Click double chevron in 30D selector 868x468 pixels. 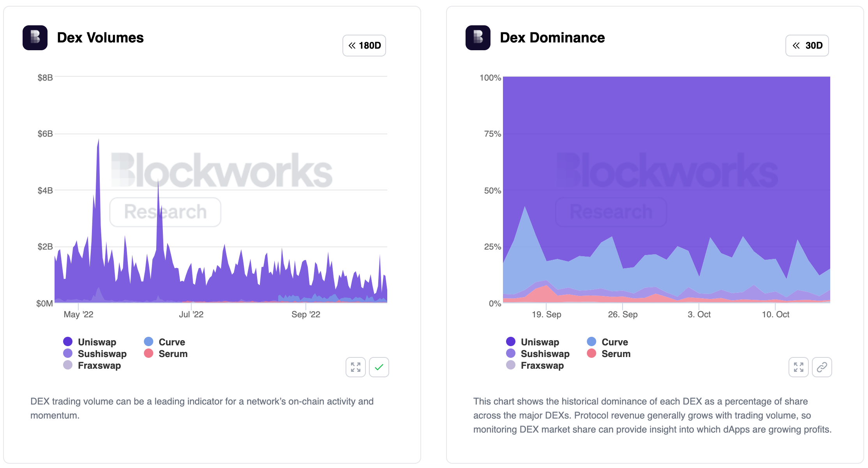tap(796, 46)
